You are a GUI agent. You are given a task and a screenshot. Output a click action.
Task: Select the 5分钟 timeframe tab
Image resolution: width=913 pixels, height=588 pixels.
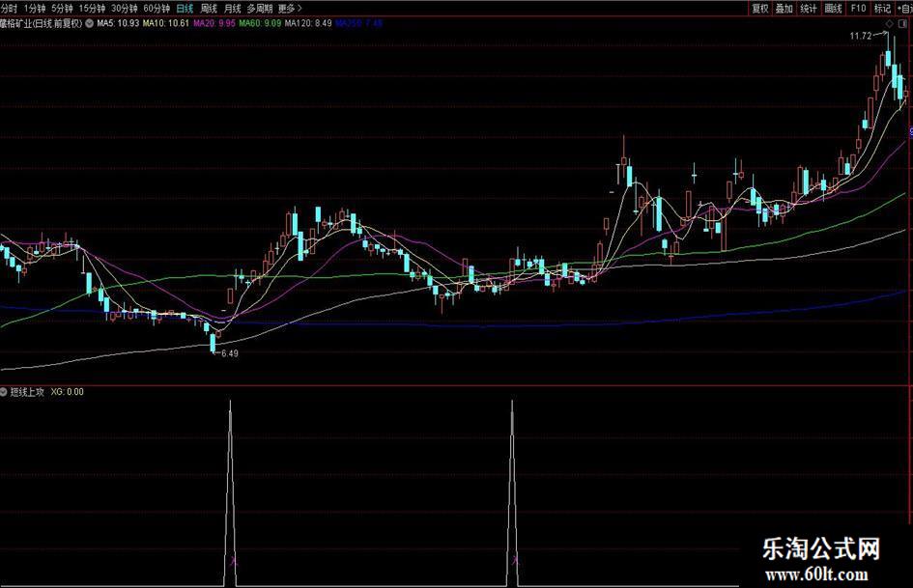click(62, 8)
